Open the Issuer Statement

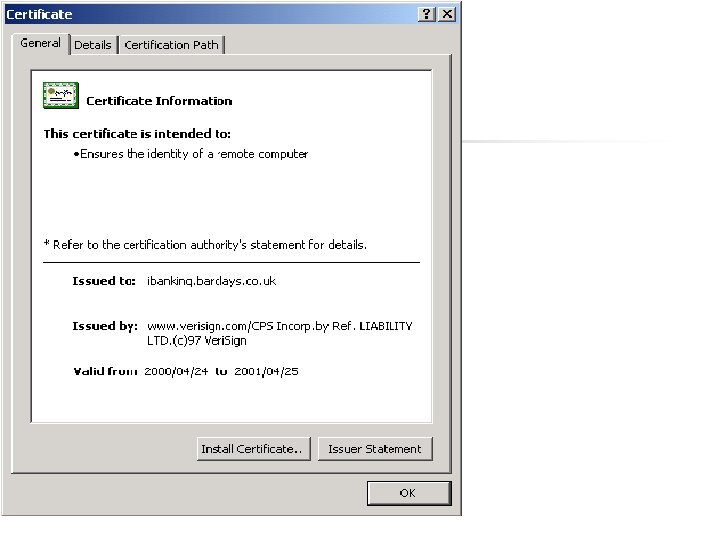[375, 449]
